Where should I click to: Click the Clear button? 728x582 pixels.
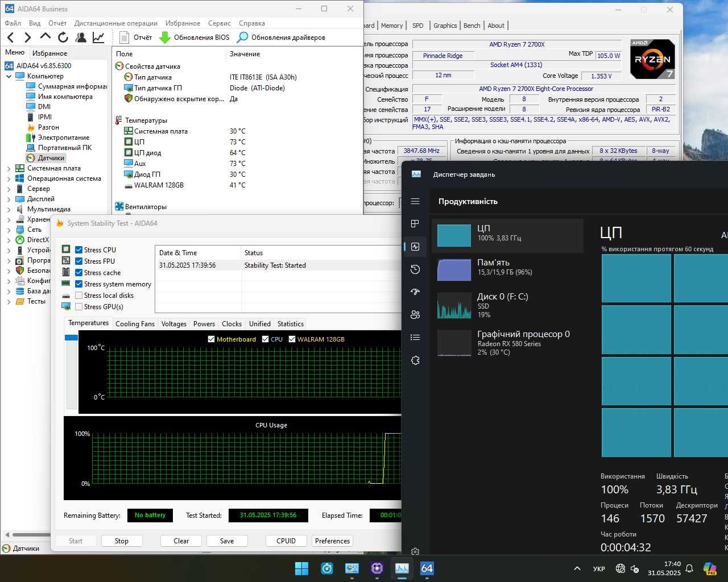(181, 541)
